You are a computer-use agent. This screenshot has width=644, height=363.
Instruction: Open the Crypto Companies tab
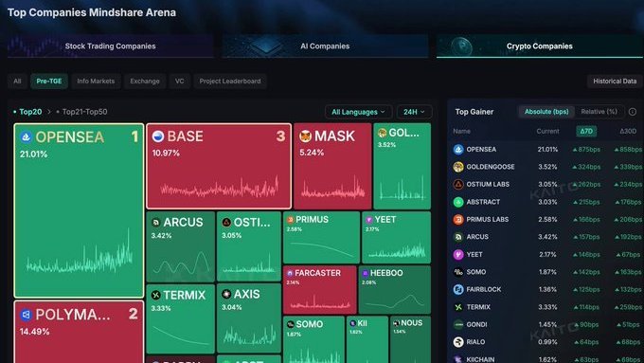pos(539,46)
